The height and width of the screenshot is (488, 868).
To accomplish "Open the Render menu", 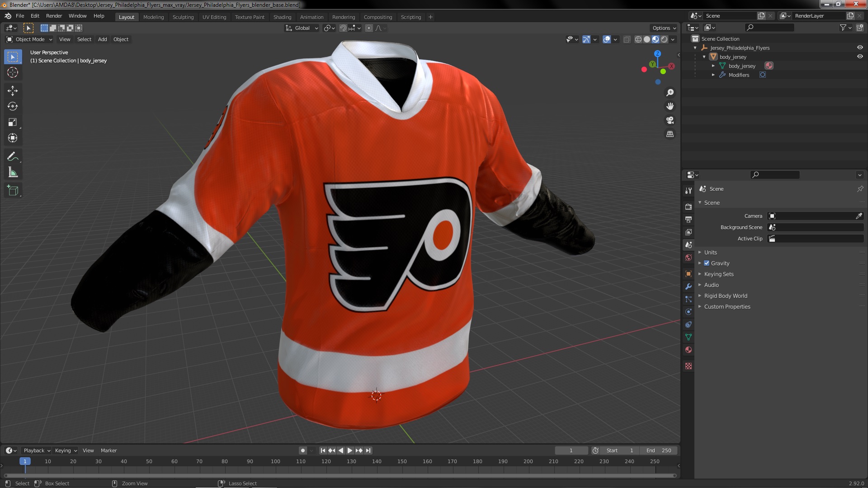I will tap(54, 16).
